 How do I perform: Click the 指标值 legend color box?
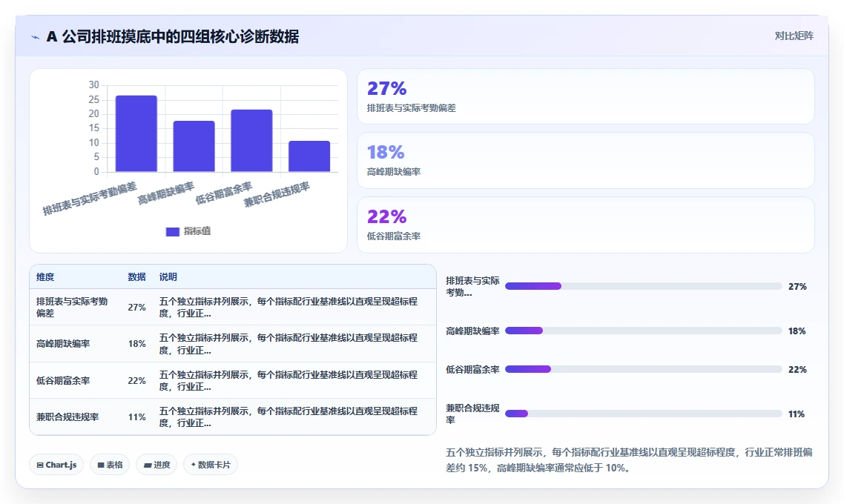coord(172,231)
